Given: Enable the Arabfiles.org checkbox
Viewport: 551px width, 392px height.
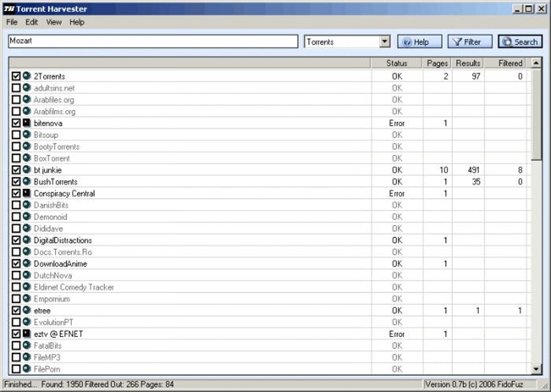Looking at the screenshot, I should click(x=16, y=100).
